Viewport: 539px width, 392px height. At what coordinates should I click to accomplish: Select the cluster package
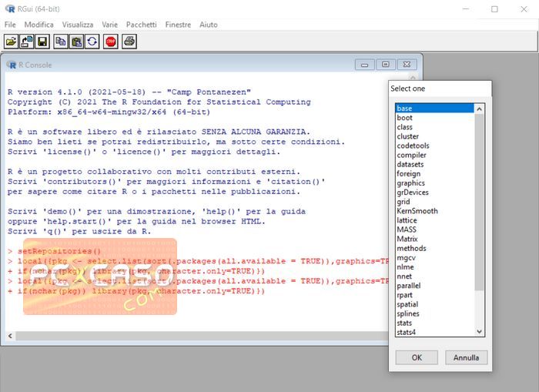click(434, 136)
